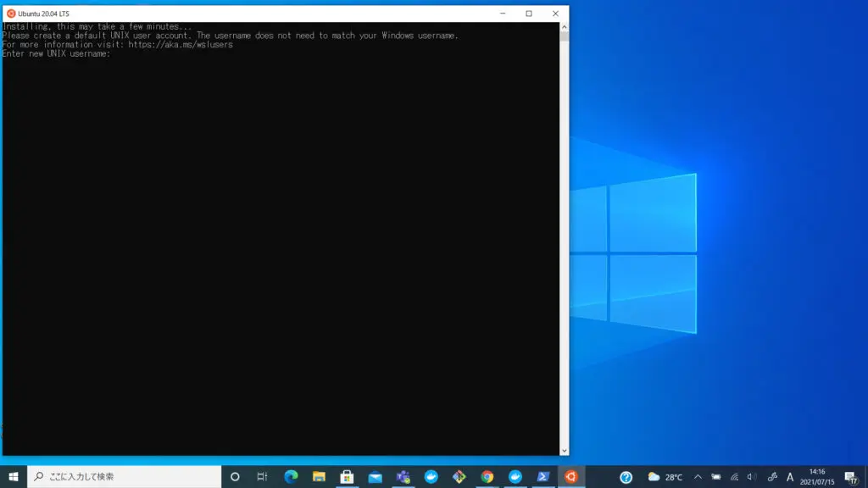Click the taskbar search box
This screenshot has width=868, height=488.
tap(125, 476)
